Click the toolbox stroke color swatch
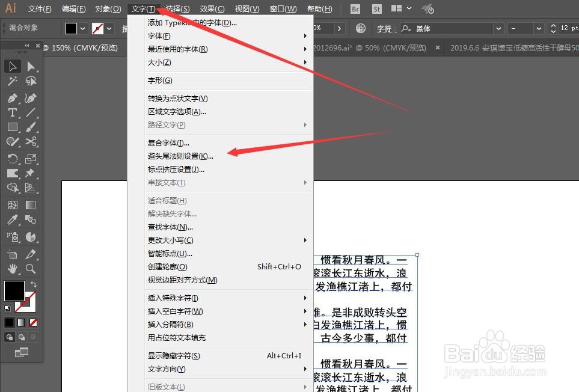 pos(29,307)
